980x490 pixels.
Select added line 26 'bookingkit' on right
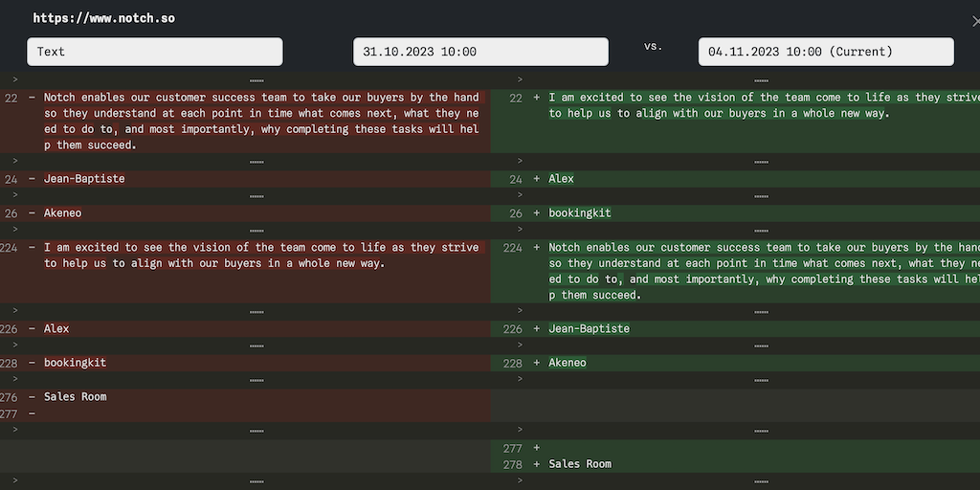tap(579, 212)
